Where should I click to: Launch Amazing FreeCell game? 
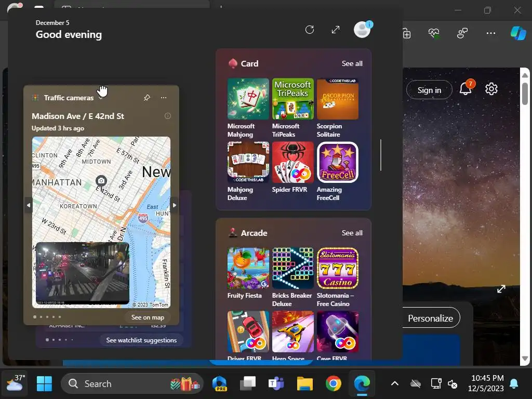pyautogui.click(x=338, y=162)
